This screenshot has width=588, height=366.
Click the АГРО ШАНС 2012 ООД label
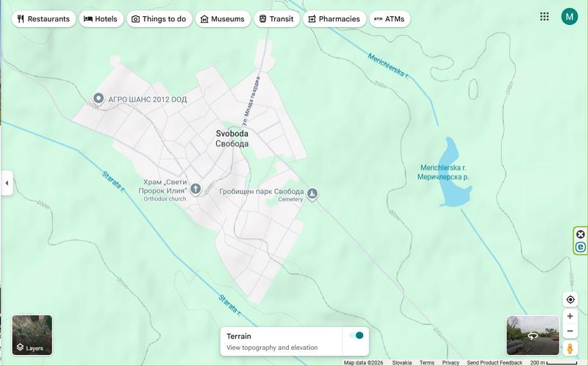point(148,100)
